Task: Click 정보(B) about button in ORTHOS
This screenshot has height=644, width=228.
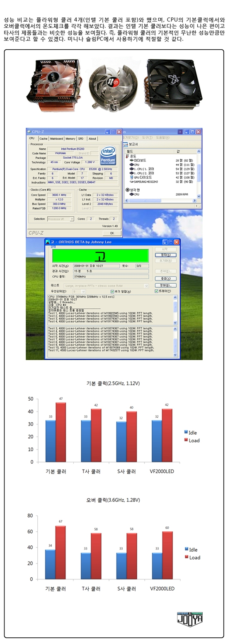Action: pyautogui.click(x=165, y=286)
